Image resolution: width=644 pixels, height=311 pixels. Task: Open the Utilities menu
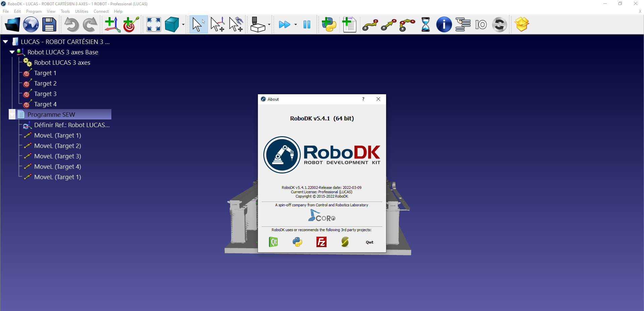[x=82, y=11]
